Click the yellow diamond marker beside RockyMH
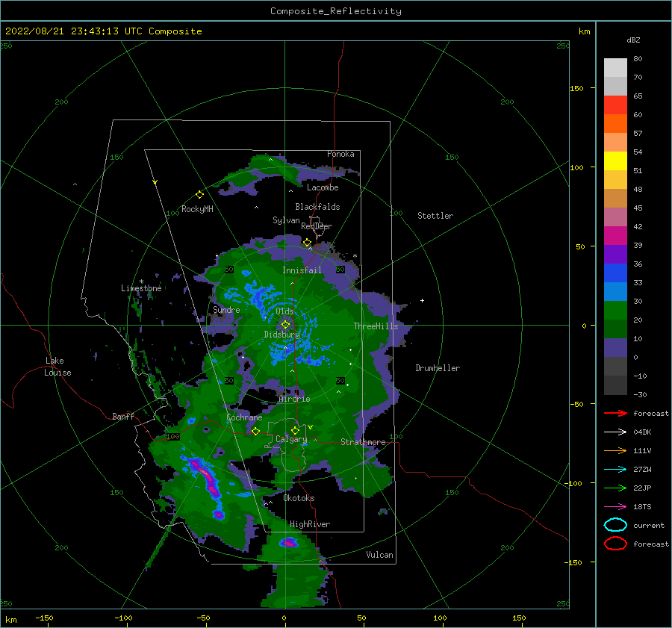This screenshot has height=628, width=672. tap(199, 195)
